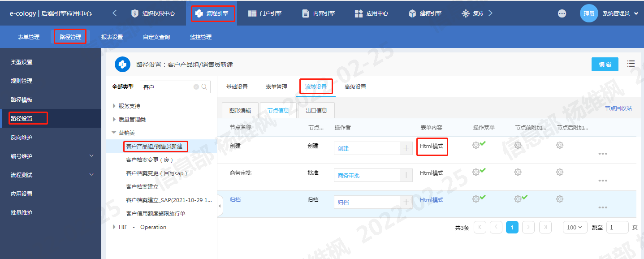Click the blue 编辑 button

pos(605,64)
